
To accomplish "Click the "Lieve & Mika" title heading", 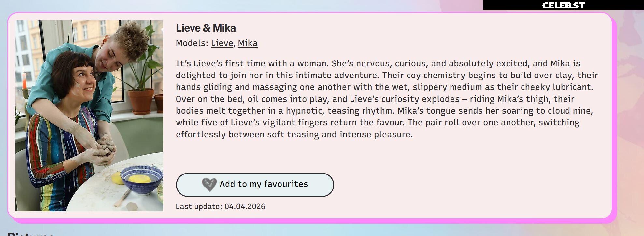I will (x=206, y=28).
